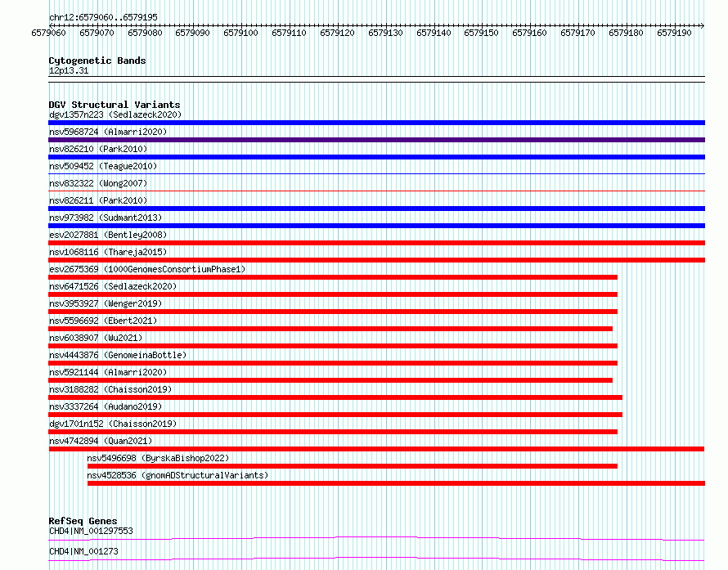Click the red bar of nsv4443876

(x=333, y=363)
